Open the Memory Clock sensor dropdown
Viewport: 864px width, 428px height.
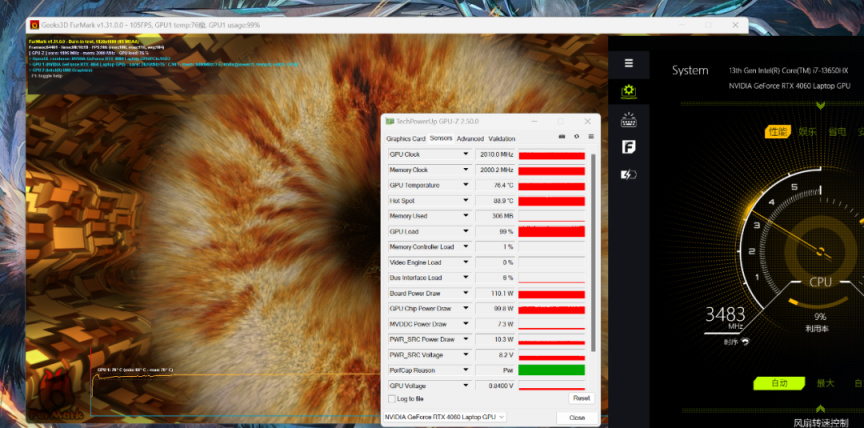click(466, 170)
